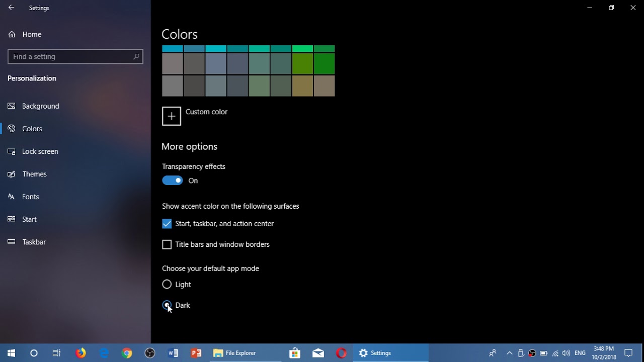Open Wi-Fi network flyout
This screenshot has width=644, height=362.
(x=555, y=353)
